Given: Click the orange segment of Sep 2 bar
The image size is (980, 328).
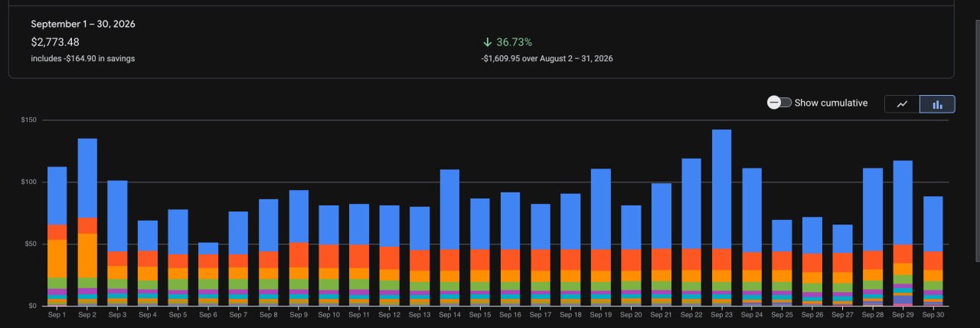Looking at the screenshot, I should tap(87, 255).
